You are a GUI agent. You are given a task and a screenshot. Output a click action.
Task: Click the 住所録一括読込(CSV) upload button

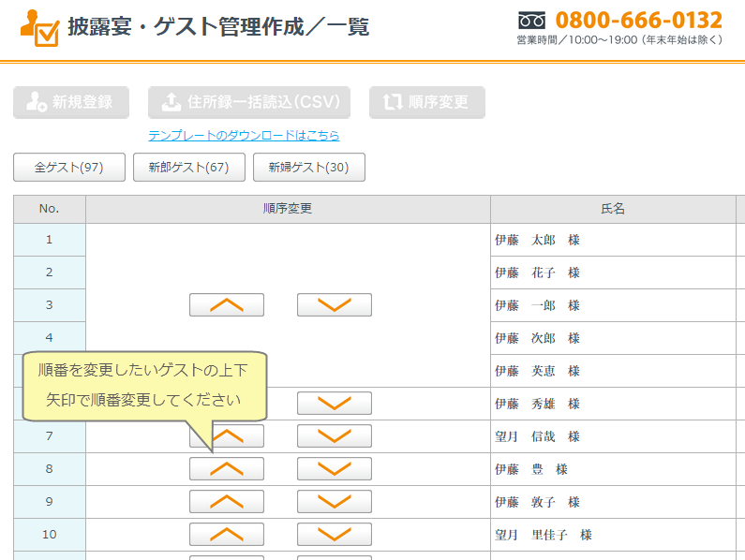click(x=249, y=102)
